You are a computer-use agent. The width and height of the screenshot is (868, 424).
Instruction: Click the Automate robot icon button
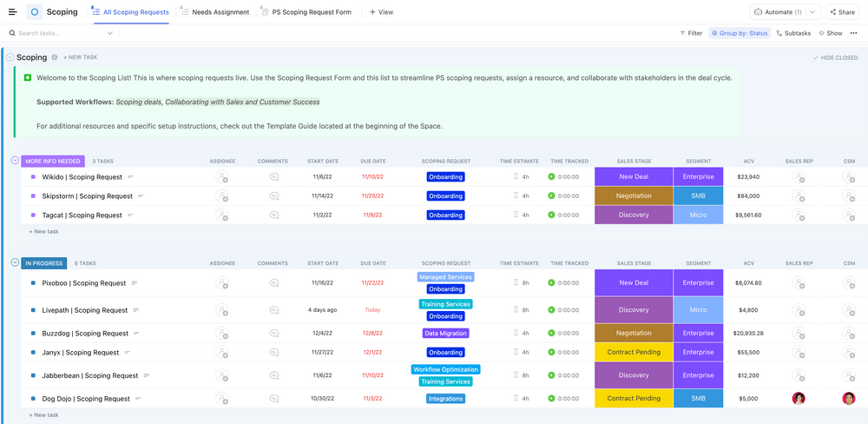759,12
